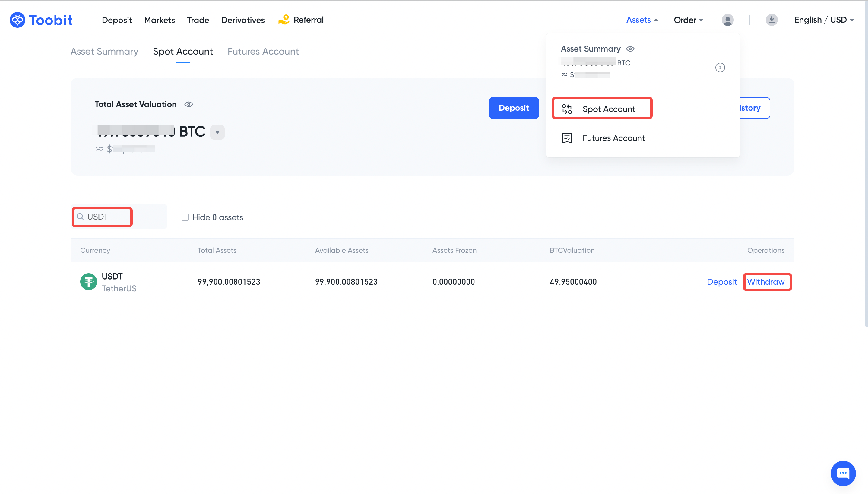Click the circled arrow beside Asset Summary

pos(720,68)
